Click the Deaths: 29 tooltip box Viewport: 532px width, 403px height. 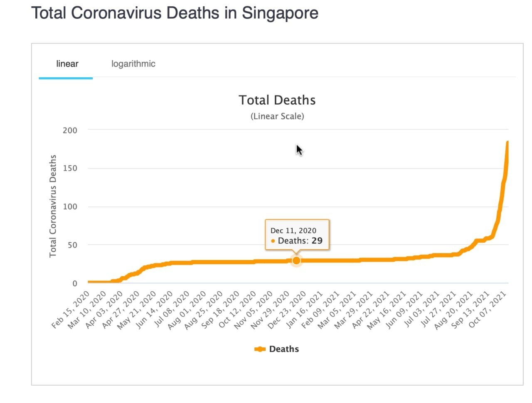(297, 235)
